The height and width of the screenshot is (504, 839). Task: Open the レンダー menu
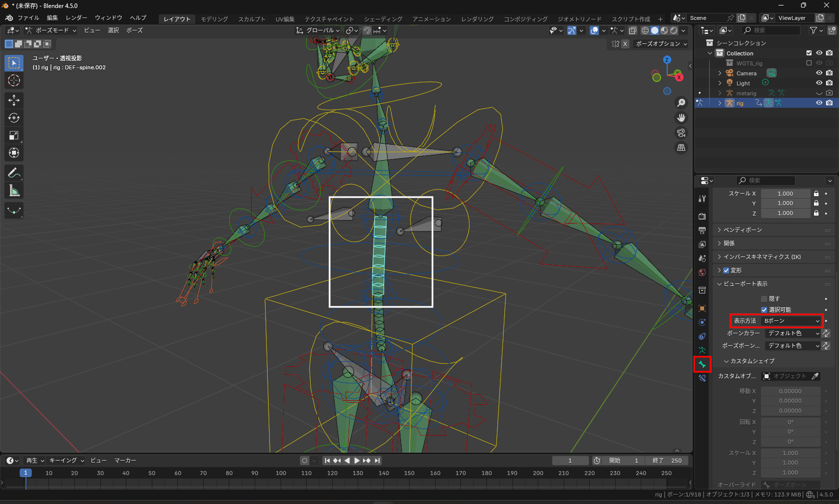tap(76, 18)
